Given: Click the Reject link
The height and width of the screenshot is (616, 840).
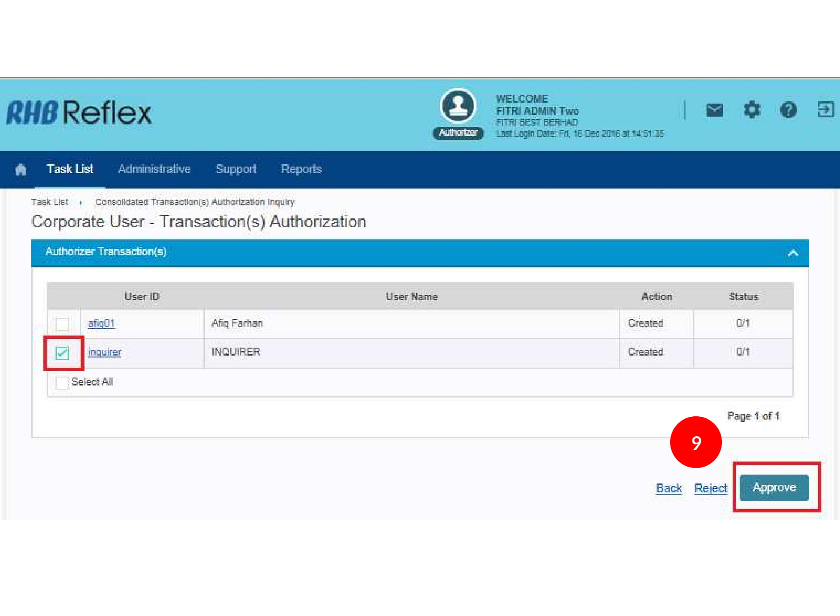Looking at the screenshot, I should (710, 488).
